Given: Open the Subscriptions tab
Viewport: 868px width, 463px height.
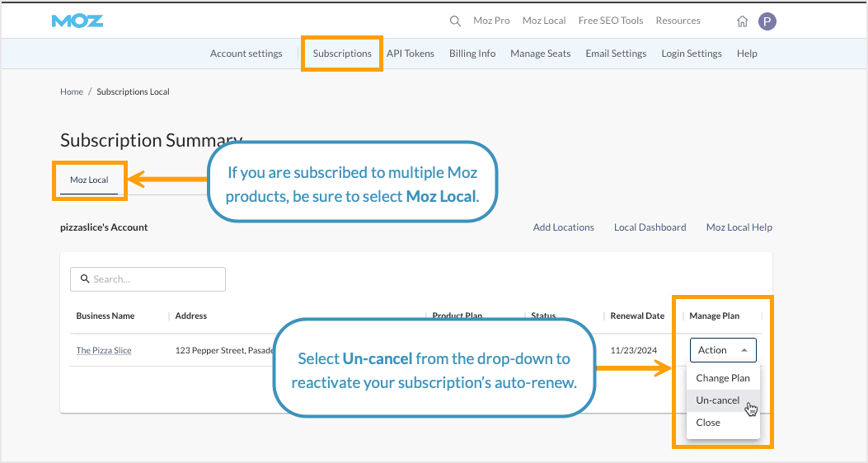Looking at the screenshot, I should coord(342,54).
